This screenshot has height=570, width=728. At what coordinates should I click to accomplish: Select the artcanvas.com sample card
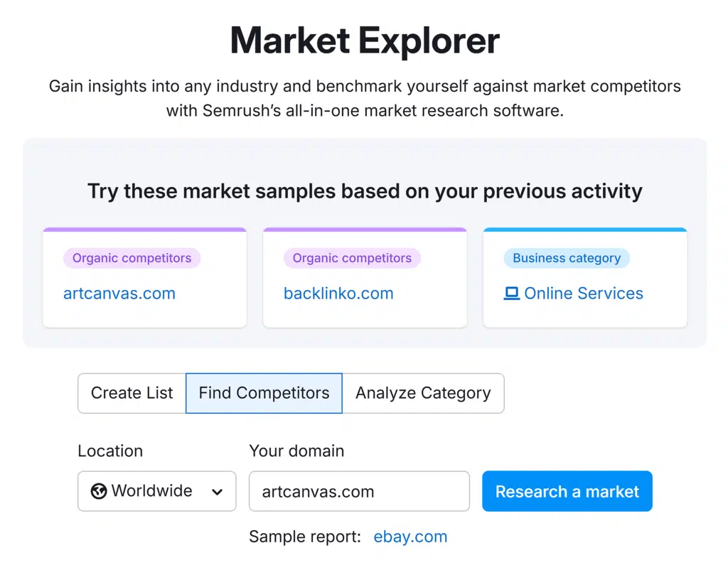[144, 313]
